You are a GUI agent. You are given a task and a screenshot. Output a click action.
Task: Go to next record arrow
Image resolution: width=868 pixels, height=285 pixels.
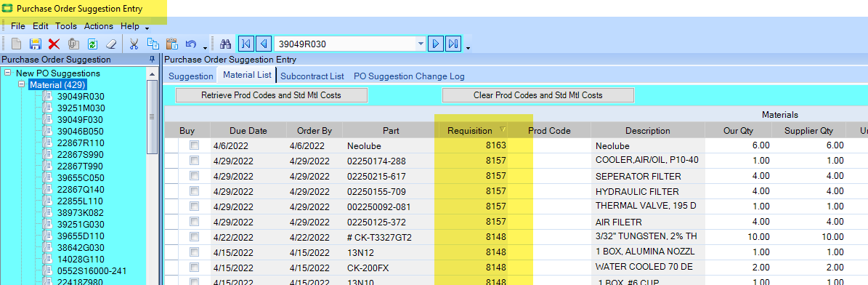pyautogui.click(x=437, y=44)
